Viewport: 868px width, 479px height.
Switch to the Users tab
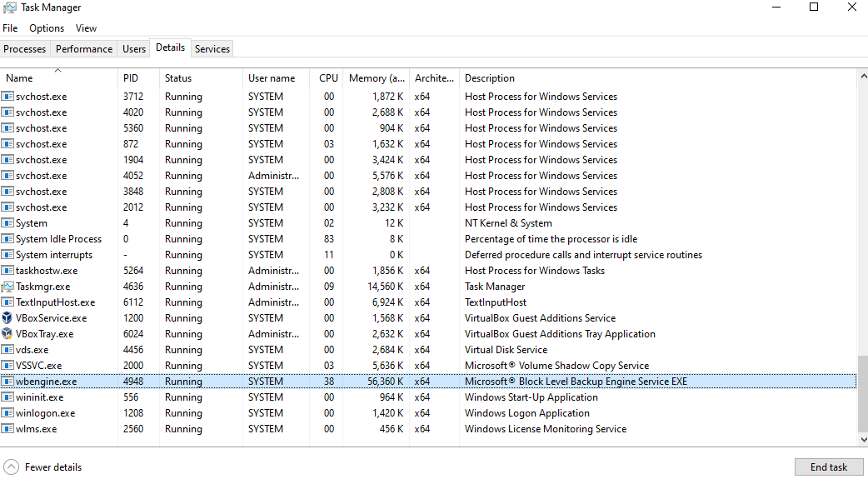coord(134,48)
